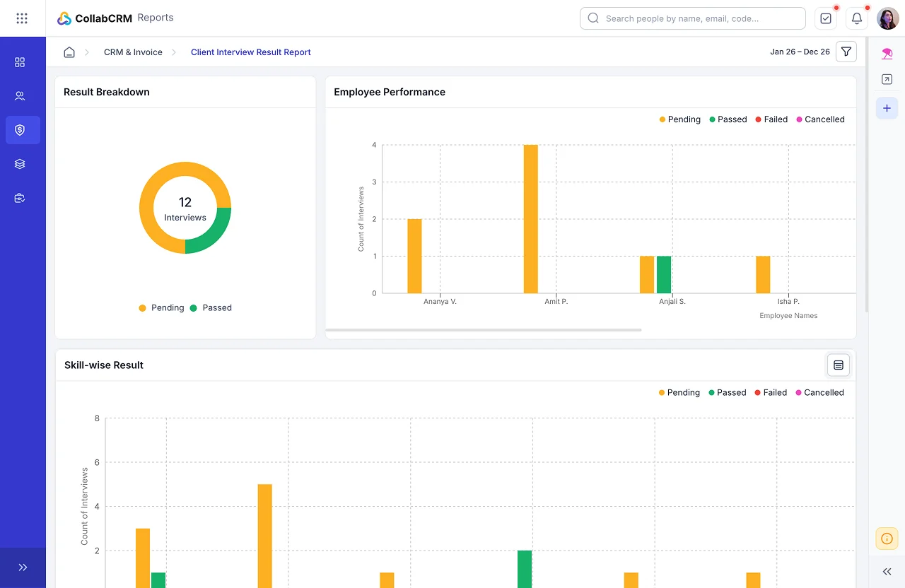Click the search people input field

pos(693,18)
